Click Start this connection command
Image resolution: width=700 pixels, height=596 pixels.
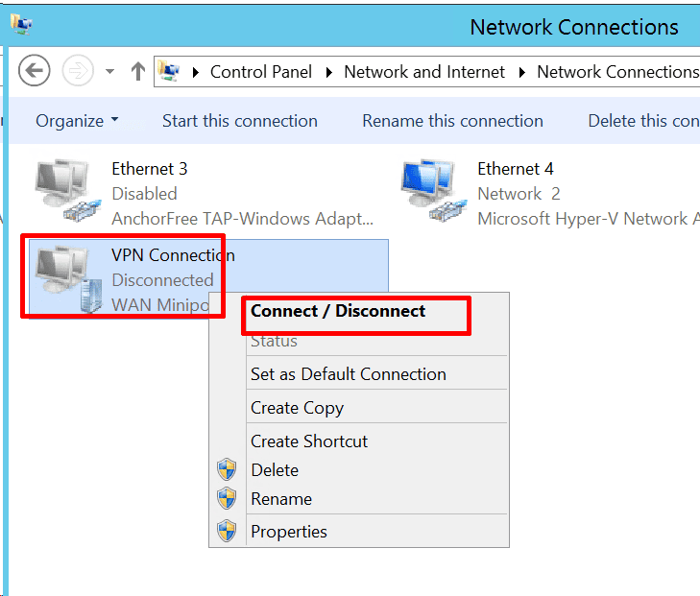click(240, 121)
